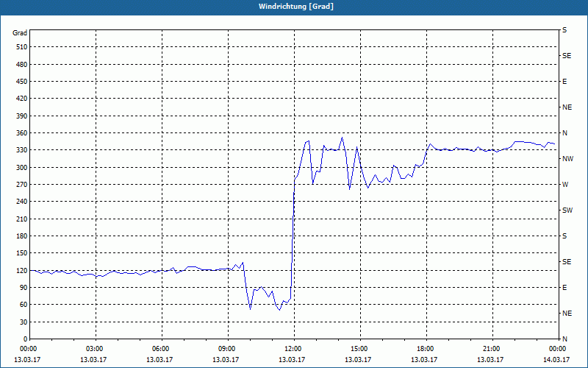Viewport: 588px width, 368px height.
Task: Click the 150 y-axis value
Action: click(22, 253)
